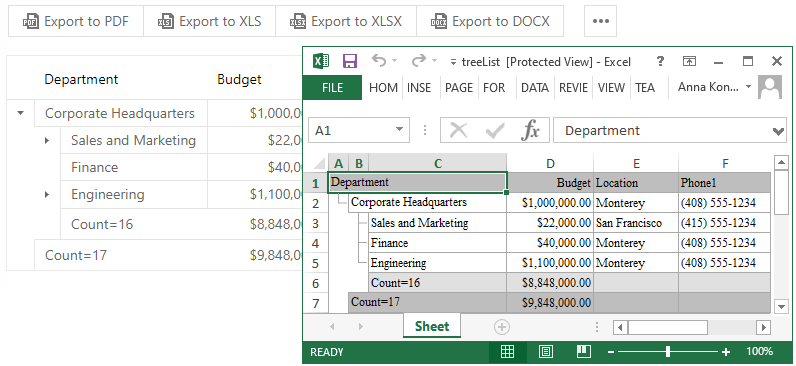Screen dimensions: 796x366
Task: Click the Enter checkmark icon in formula bar
Action: [x=494, y=131]
